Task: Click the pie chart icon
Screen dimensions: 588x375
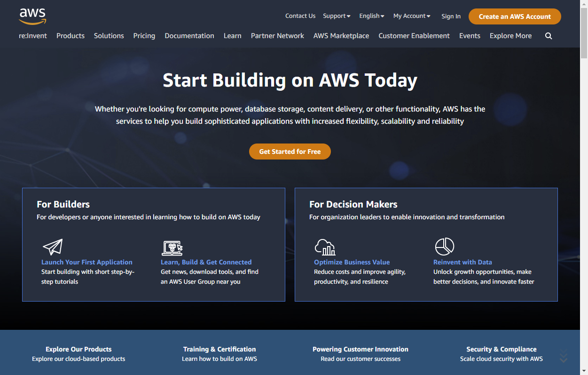Action: (444, 246)
